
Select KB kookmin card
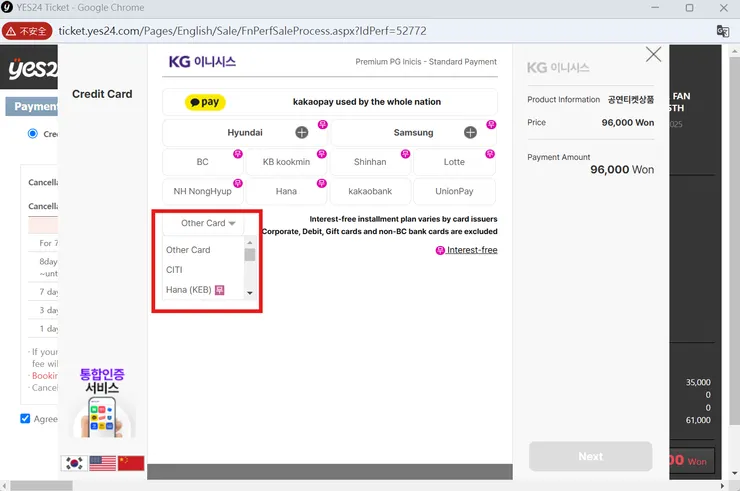tap(286, 162)
